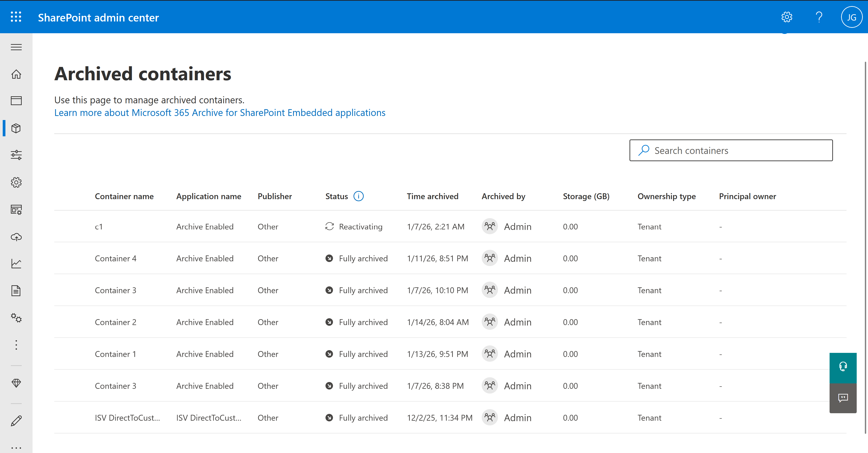Open the Sites icon in the sidebar
Viewport: 868px width, 453px height.
(x=16, y=100)
